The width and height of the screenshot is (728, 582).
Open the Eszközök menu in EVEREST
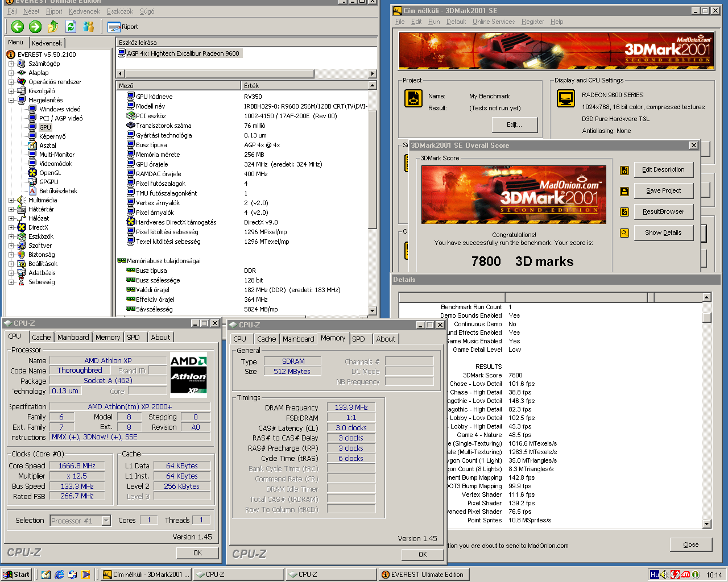[120, 11]
